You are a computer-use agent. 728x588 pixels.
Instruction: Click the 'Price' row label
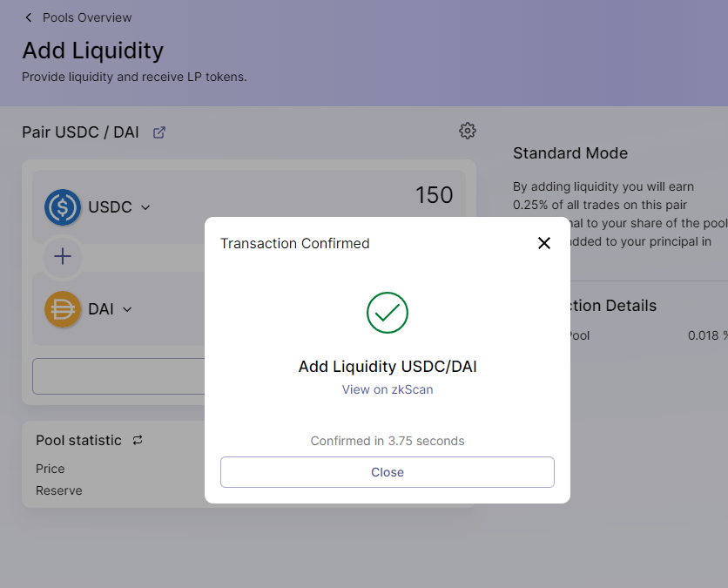(x=51, y=469)
